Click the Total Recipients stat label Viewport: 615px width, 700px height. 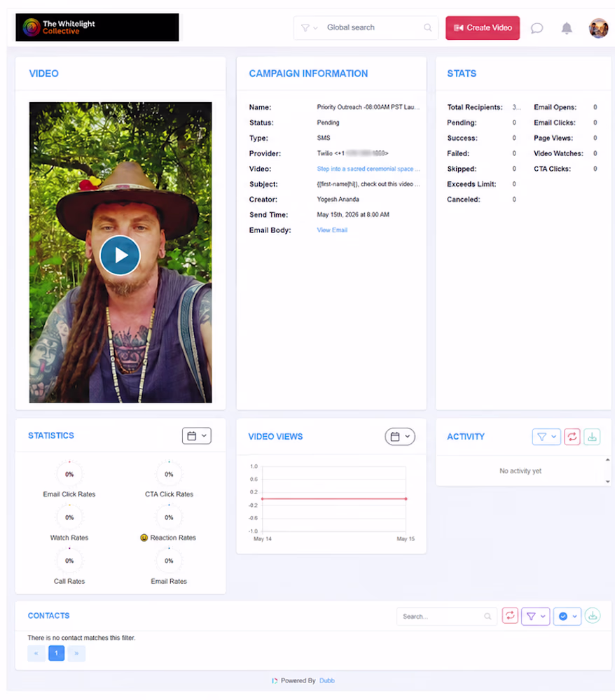pos(475,107)
